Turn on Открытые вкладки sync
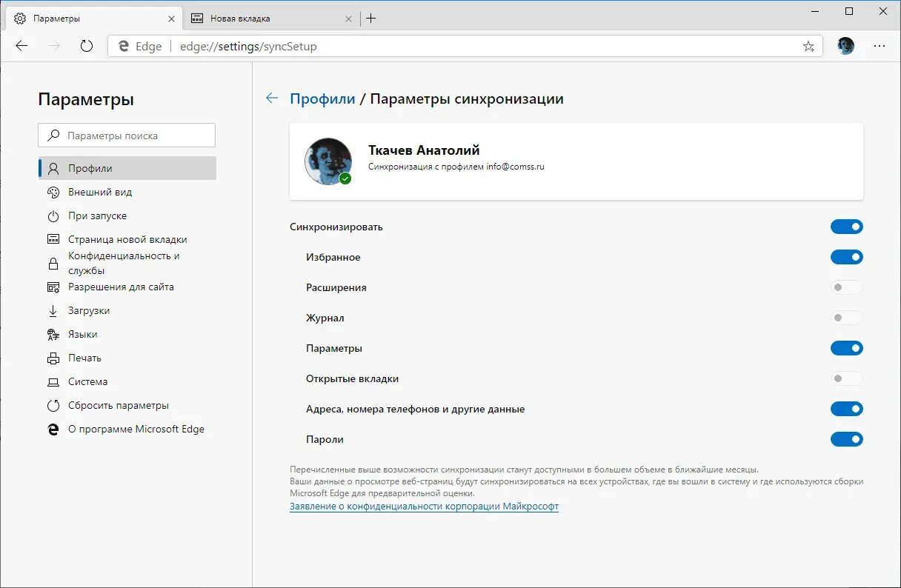Viewport: 901px width, 588px height. (x=847, y=378)
